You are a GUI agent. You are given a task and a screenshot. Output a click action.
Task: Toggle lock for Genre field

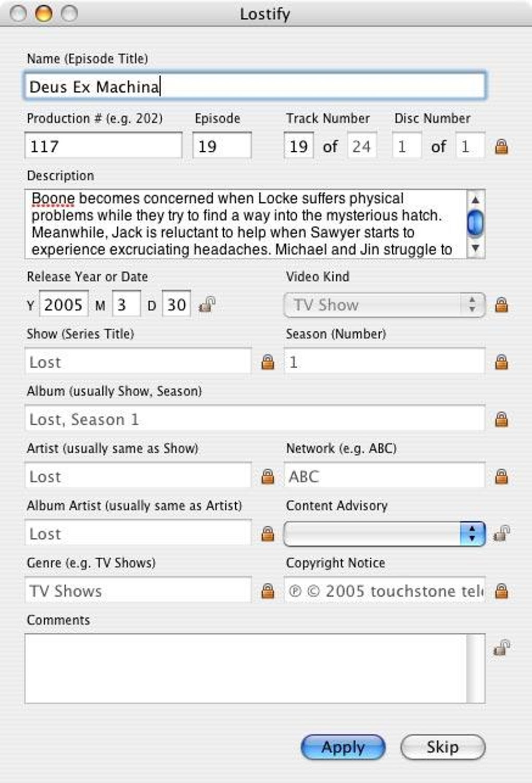[268, 591]
